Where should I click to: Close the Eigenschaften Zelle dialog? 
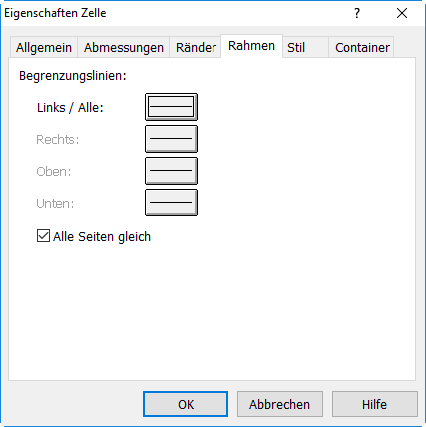pos(402,13)
